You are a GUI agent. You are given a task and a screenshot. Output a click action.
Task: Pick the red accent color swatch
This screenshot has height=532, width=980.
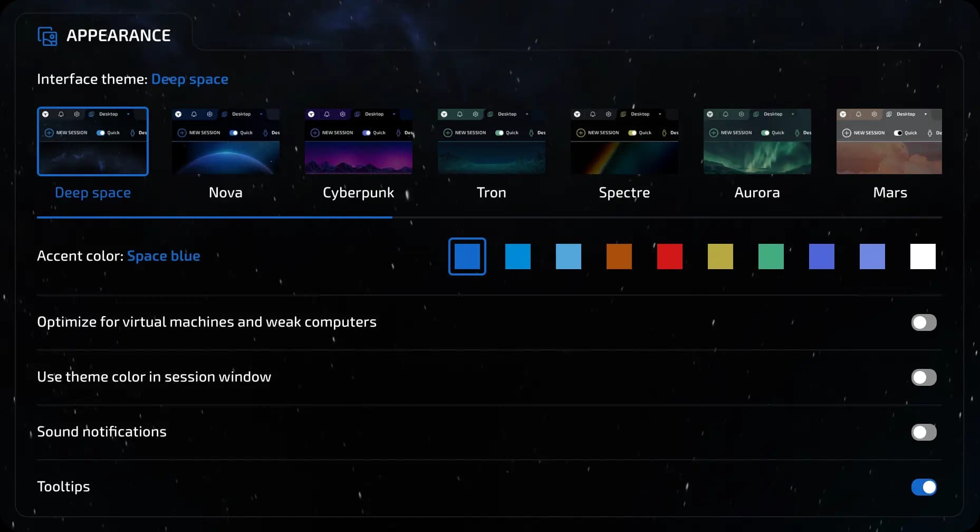tap(670, 256)
